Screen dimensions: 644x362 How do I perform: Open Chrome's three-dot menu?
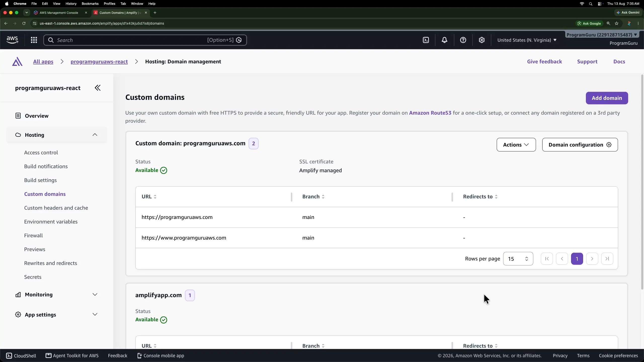(638, 23)
